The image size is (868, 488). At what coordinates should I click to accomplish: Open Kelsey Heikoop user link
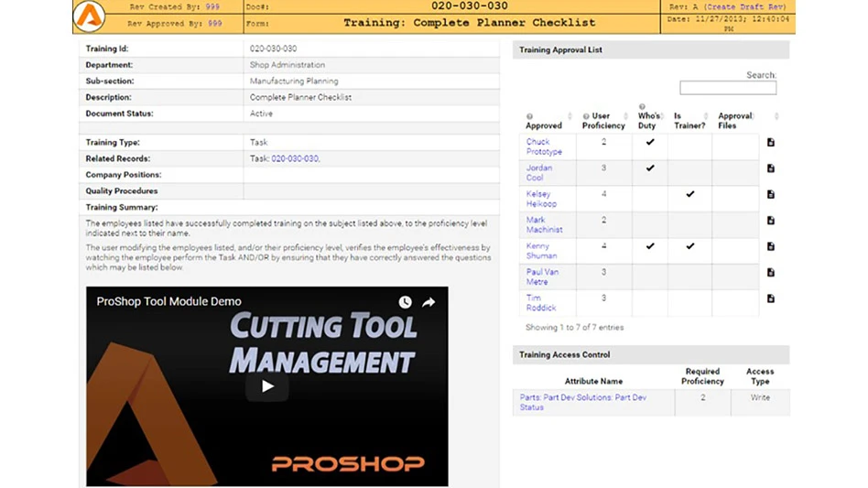click(x=541, y=199)
